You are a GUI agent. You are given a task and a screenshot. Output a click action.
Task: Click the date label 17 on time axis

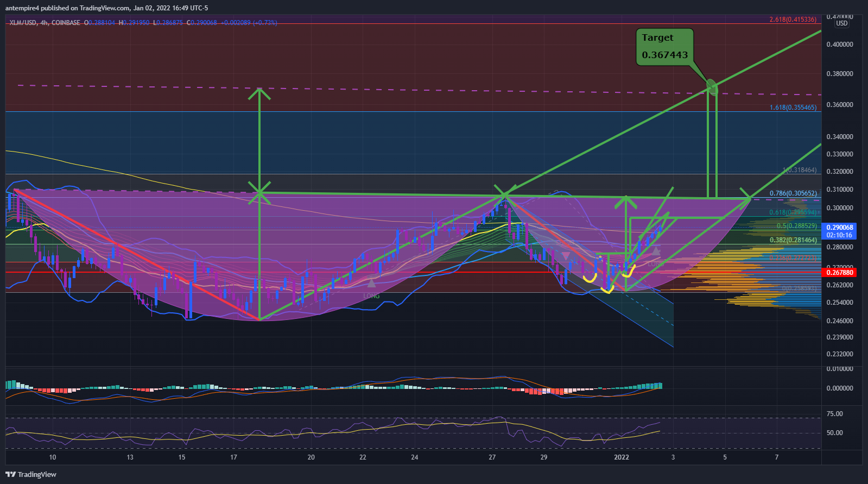click(x=233, y=457)
